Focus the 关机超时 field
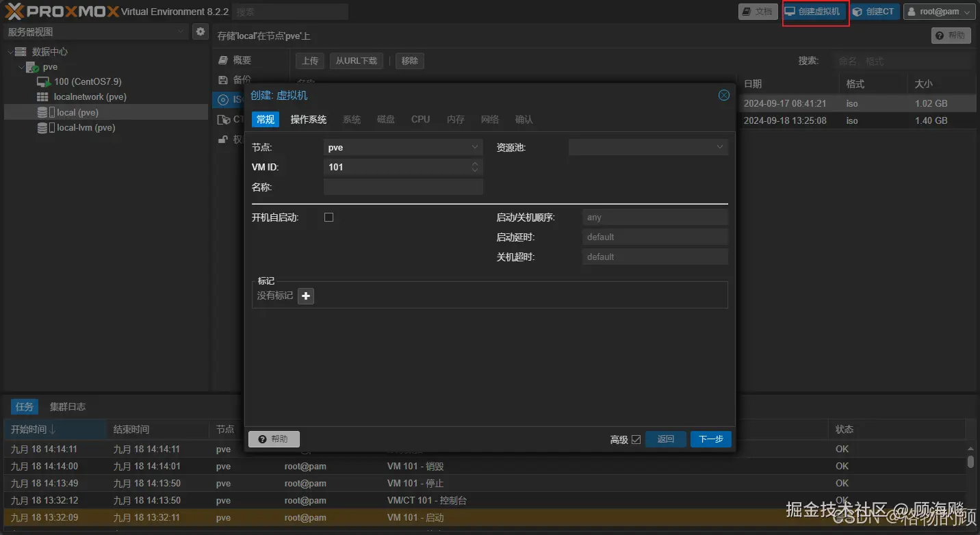980x535 pixels. point(655,257)
